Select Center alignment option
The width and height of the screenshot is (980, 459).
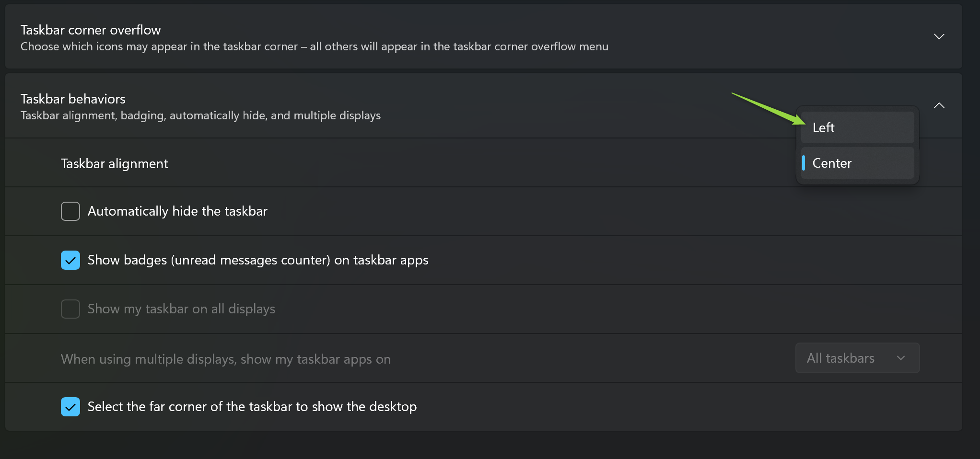coord(857,163)
